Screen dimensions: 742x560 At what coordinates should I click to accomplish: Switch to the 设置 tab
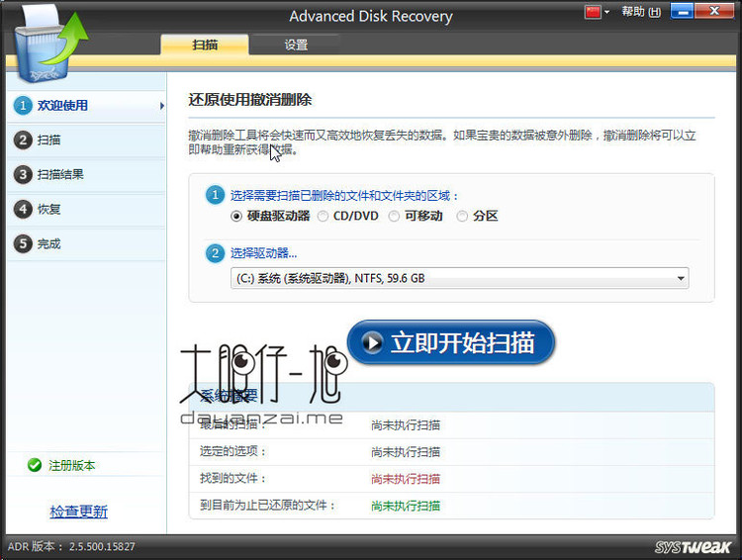pos(296,45)
